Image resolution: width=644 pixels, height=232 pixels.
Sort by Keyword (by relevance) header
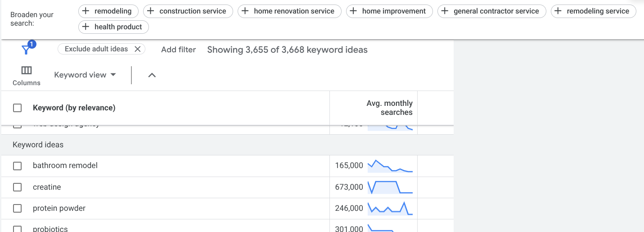[74, 108]
